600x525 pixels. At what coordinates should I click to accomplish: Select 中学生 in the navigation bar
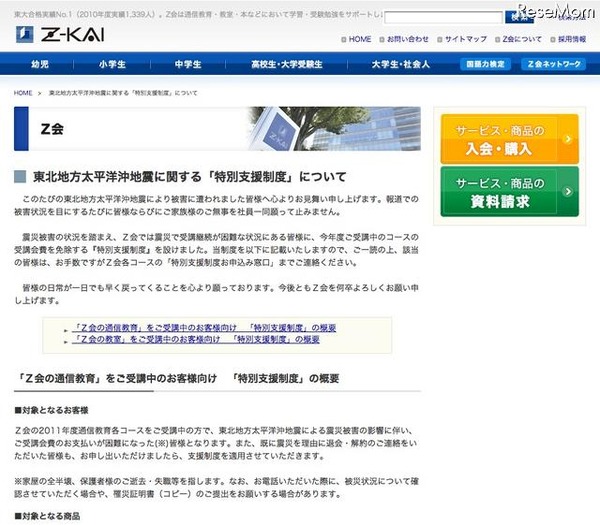click(x=188, y=64)
